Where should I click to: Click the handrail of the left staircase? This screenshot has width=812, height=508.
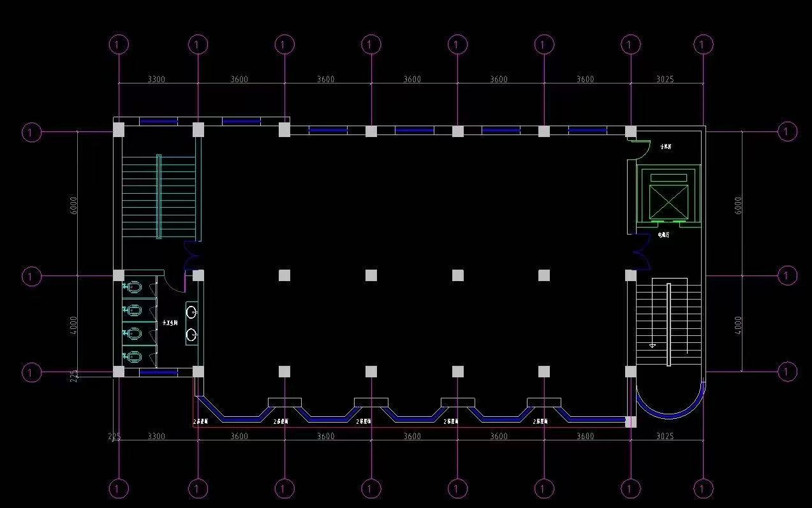point(159,196)
